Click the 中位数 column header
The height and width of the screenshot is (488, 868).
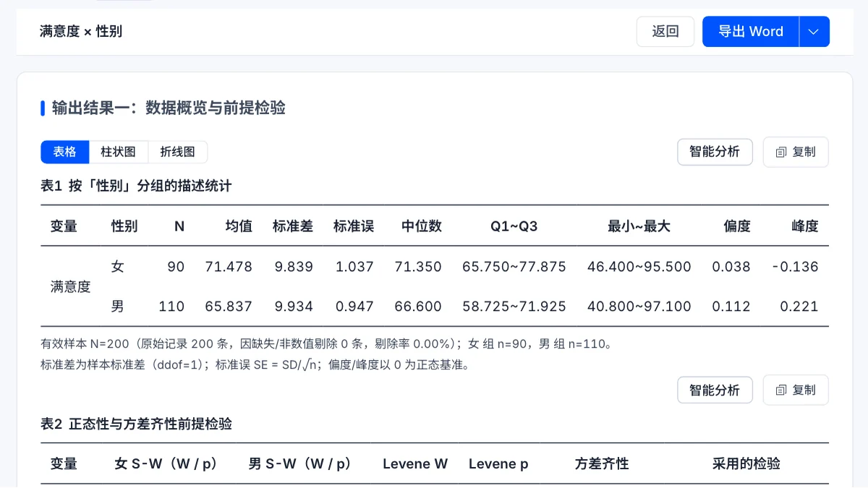click(x=422, y=226)
